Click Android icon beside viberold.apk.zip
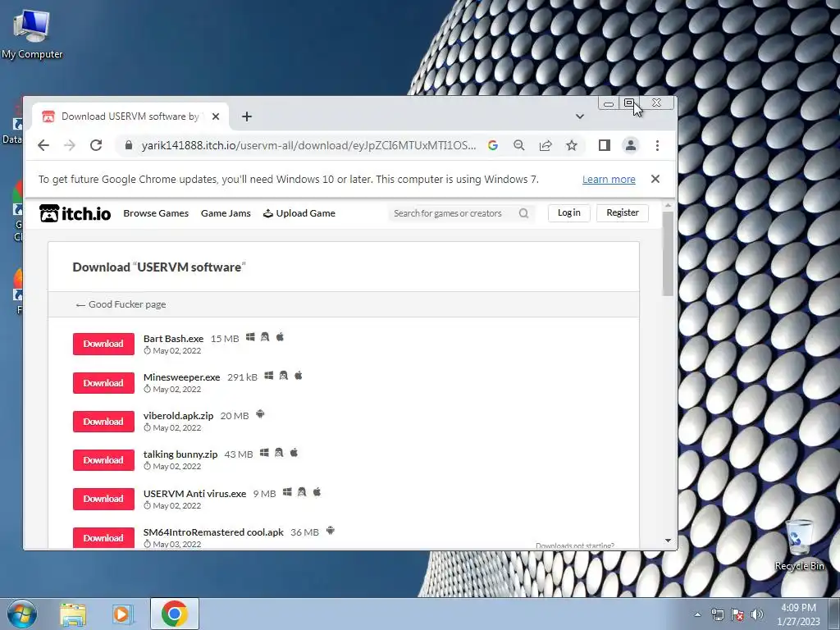Image resolution: width=840 pixels, height=630 pixels. (x=260, y=414)
